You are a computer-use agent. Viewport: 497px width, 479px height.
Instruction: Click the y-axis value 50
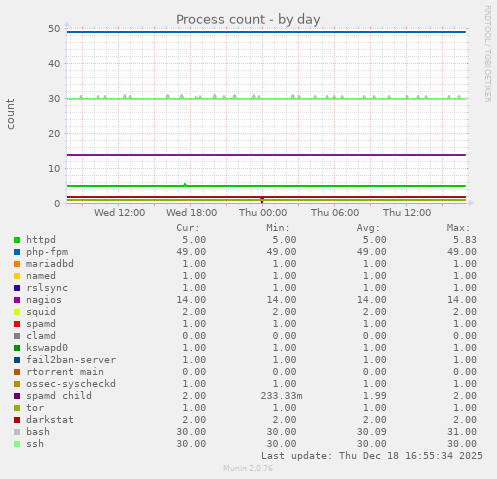(54, 29)
